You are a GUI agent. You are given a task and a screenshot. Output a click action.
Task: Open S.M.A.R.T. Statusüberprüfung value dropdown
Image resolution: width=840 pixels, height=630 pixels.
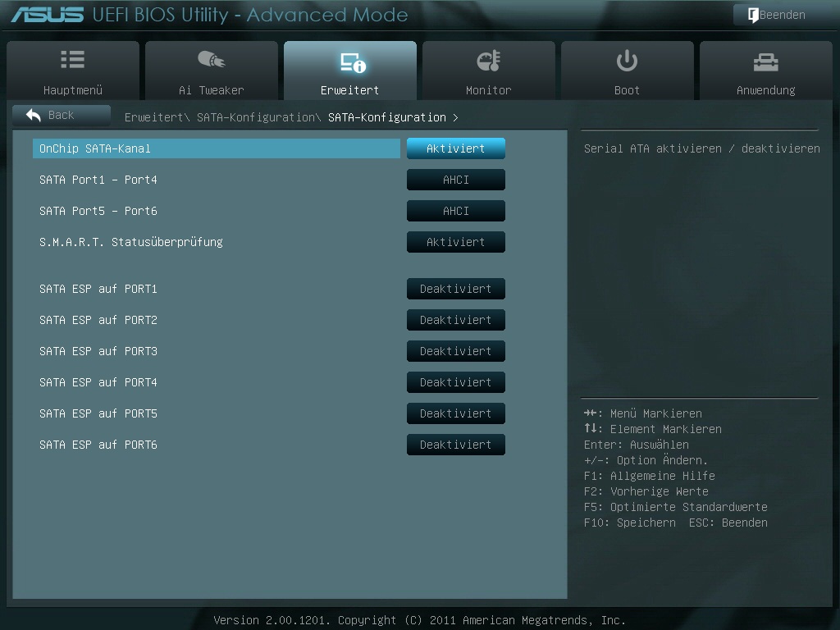point(456,242)
